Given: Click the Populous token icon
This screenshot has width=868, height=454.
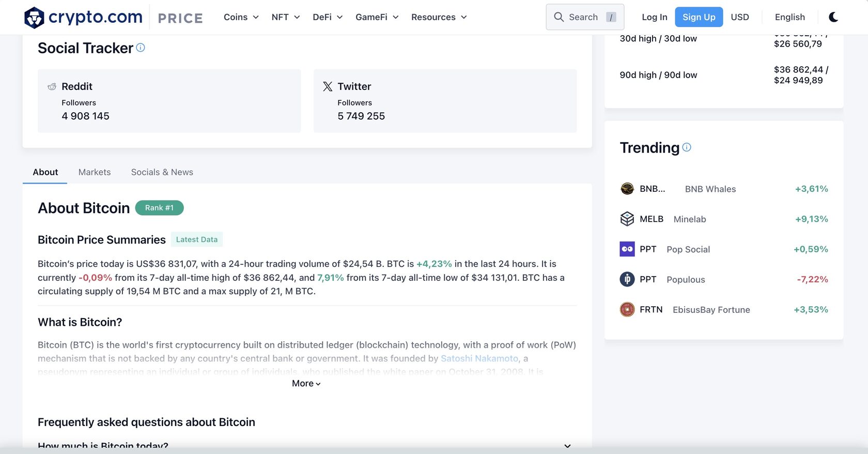Looking at the screenshot, I should click(x=627, y=279).
